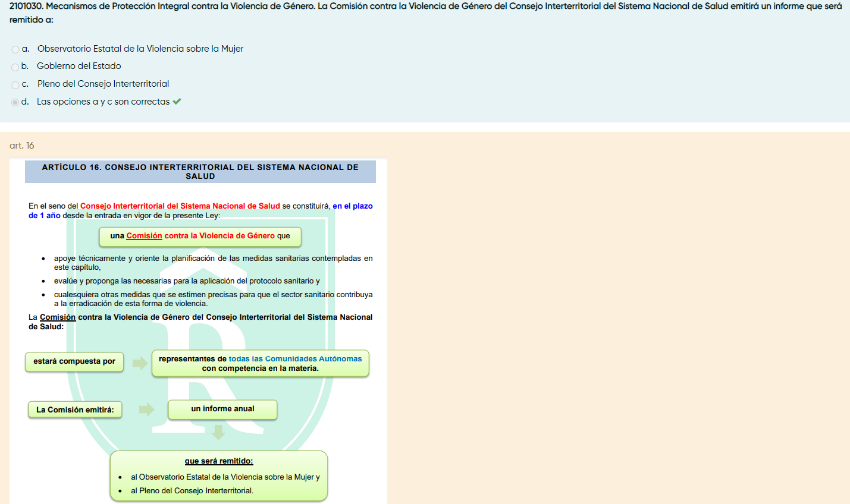Select radio button for option a

15,49
